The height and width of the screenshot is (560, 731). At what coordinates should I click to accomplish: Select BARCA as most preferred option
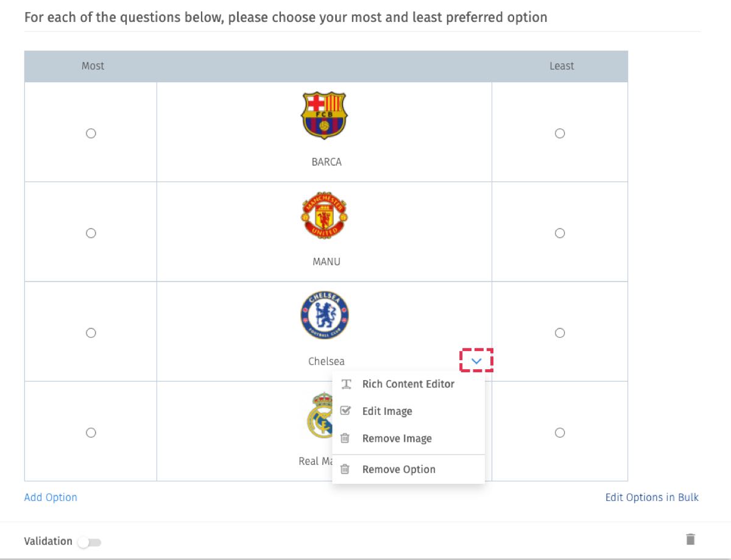pyautogui.click(x=91, y=133)
